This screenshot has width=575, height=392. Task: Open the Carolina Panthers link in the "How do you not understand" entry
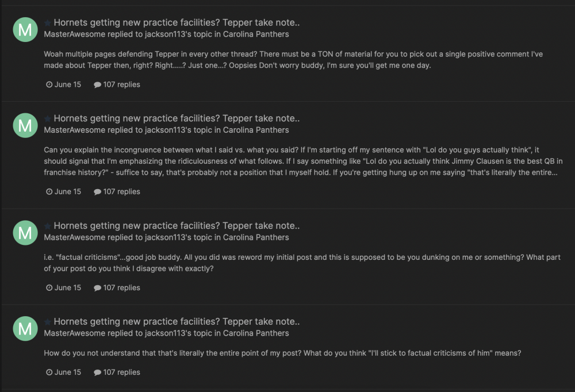256,333
